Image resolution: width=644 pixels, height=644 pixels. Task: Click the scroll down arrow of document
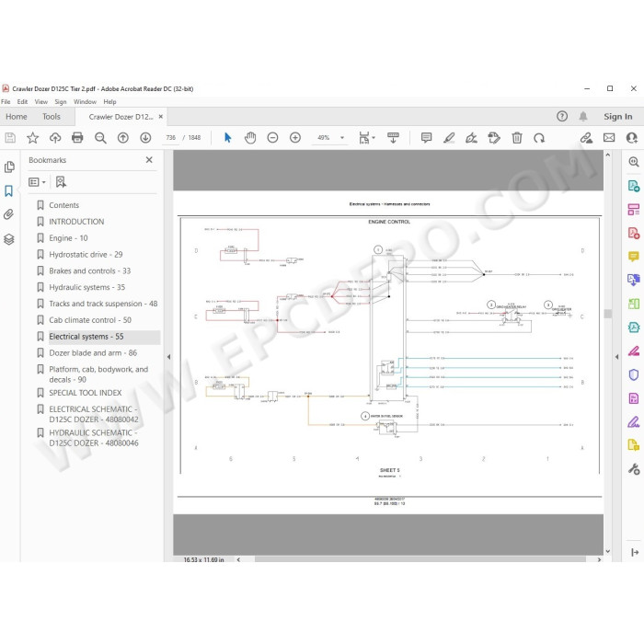click(608, 551)
